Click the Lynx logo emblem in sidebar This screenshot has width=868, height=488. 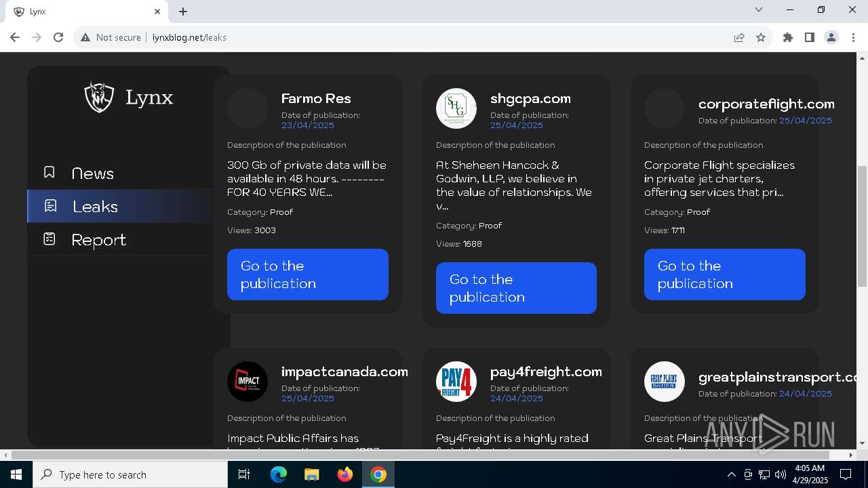(x=99, y=97)
